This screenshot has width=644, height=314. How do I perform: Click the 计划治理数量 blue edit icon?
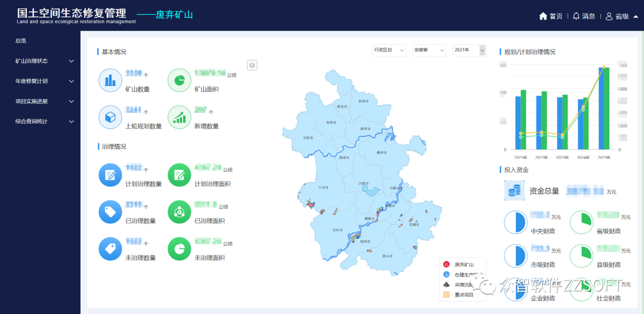pos(110,175)
